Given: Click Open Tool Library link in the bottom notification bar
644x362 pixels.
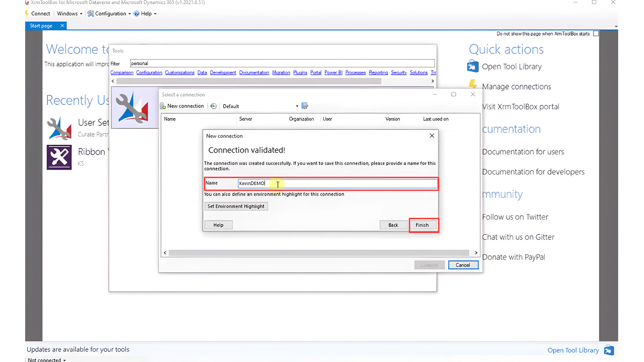Looking at the screenshot, I should coord(573,350).
